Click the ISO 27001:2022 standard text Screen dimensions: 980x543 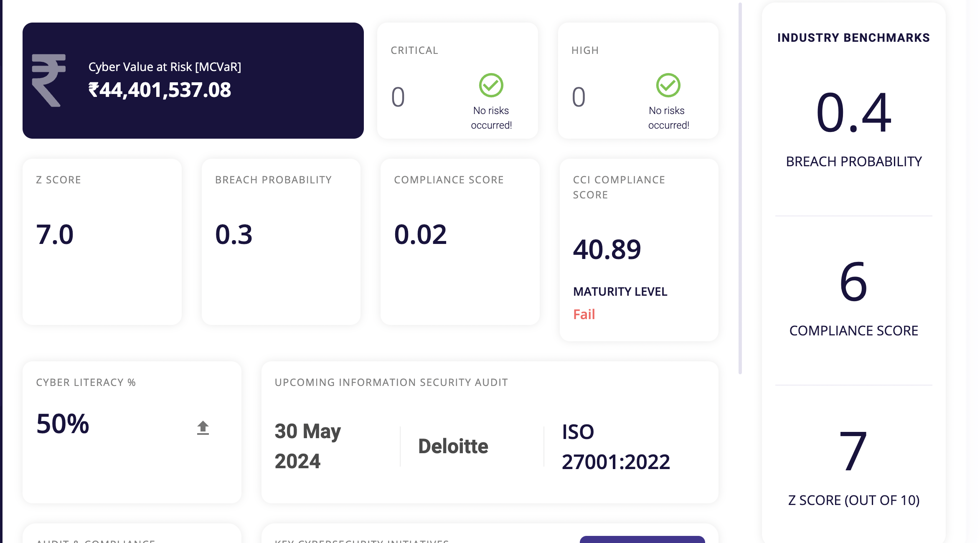coord(615,446)
